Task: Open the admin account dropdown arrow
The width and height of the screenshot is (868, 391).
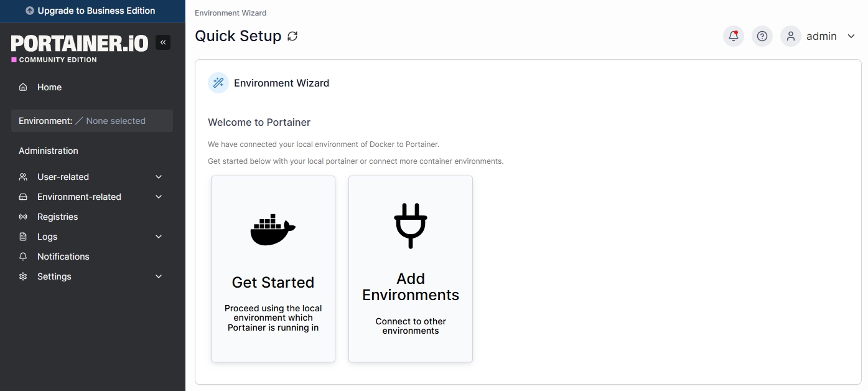Action: point(851,36)
